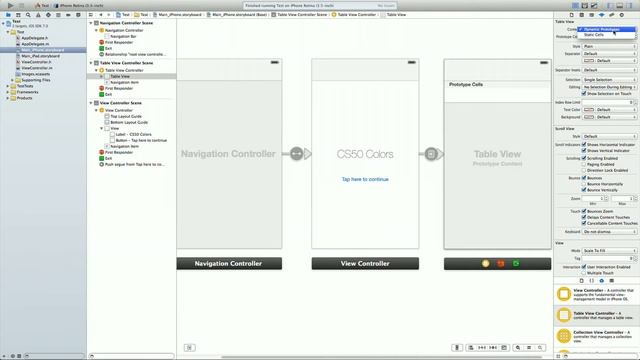Screen dimensions: 640x360
Task: Click the root relationship segue circle after Navigation Controller
Action: point(297,154)
